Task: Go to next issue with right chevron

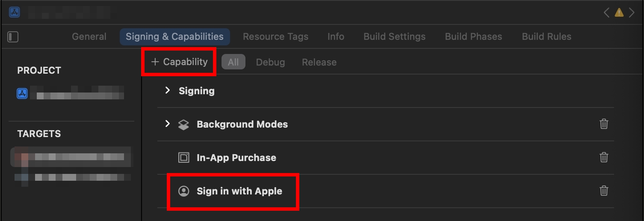Action: (x=632, y=12)
